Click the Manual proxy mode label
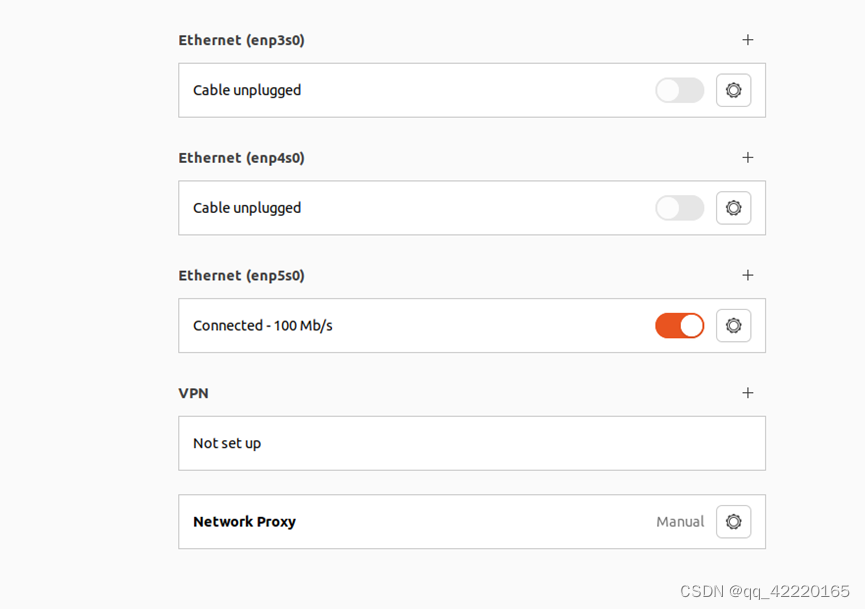Screen dimensions: 865x609 tap(680, 521)
